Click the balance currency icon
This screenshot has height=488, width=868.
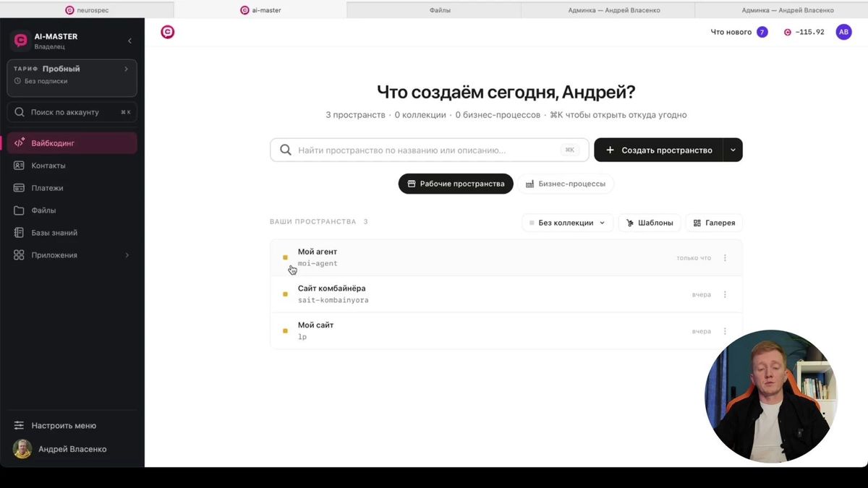[x=788, y=32]
